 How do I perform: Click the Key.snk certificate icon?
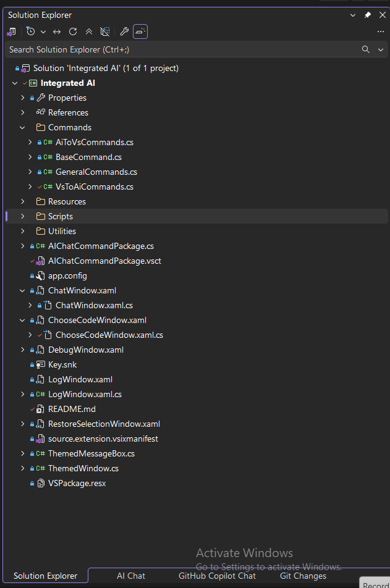click(x=40, y=364)
